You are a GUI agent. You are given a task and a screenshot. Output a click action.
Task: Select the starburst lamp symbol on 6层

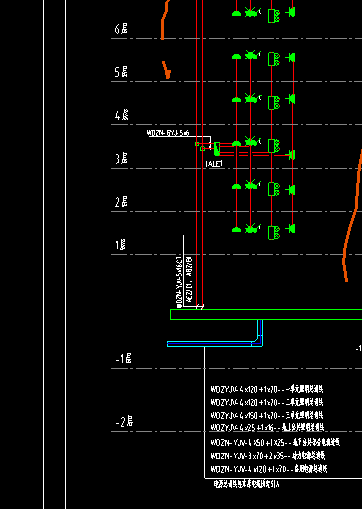(252, 13)
